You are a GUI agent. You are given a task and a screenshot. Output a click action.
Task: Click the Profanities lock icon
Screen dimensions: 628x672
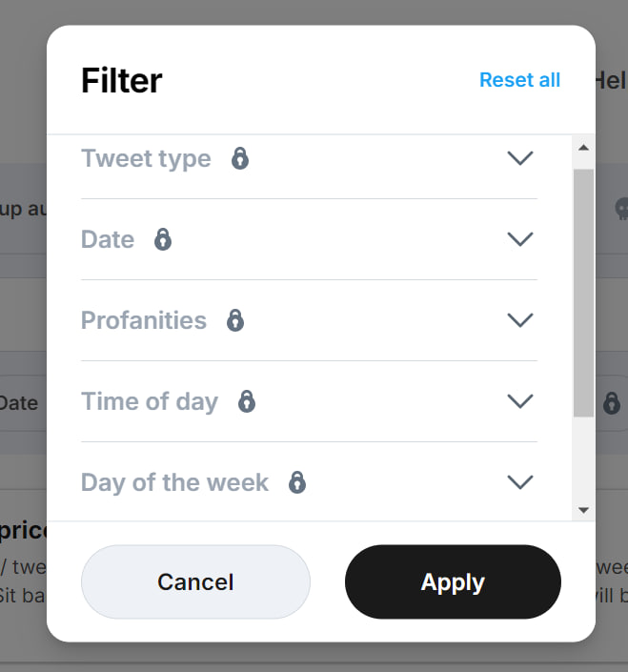[235, 320]
